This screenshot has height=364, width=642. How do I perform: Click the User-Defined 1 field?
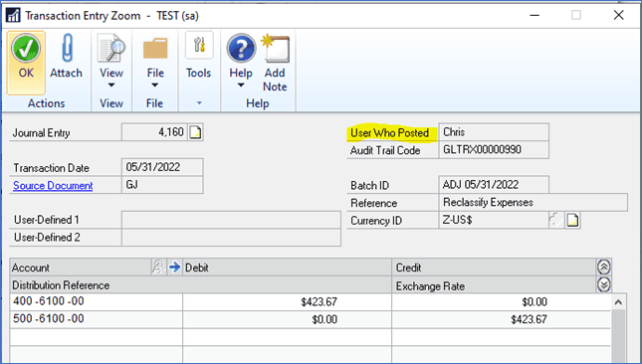[x=231, y=220]
